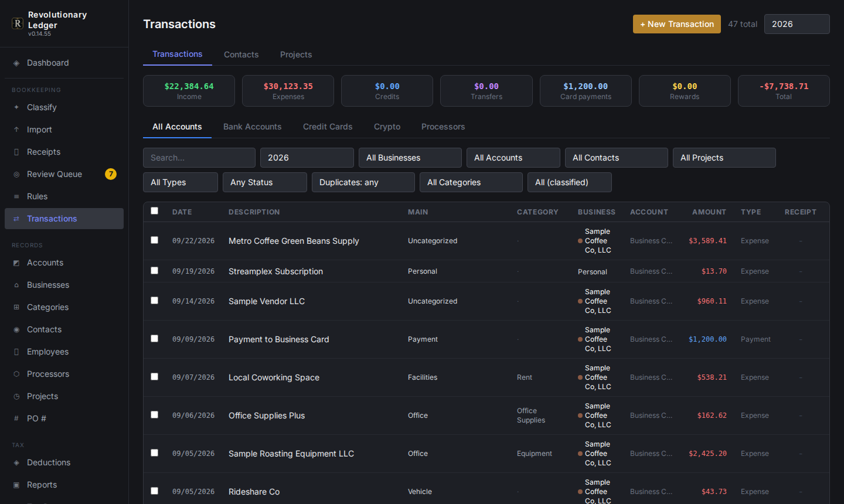The width and height of the screenshot is (844, 504).
Task: Click the $1,200.00 payment amount cell
Action: pos(707,339)
